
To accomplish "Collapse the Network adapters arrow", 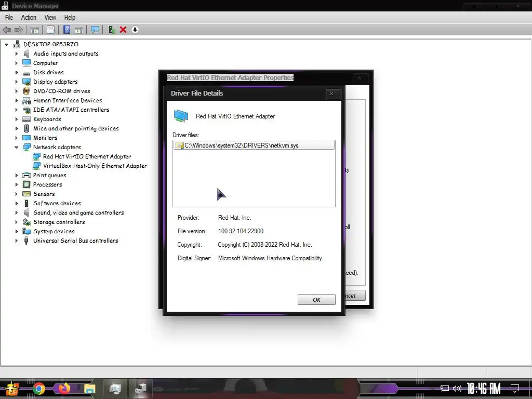I will pyautogui.click(x=16, y=147).
